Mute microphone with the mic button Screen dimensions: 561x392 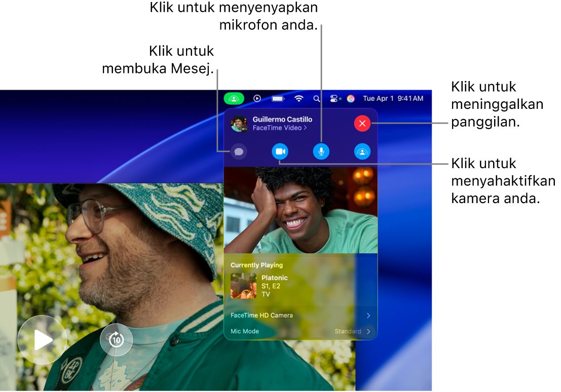click(x=321, y=151)
